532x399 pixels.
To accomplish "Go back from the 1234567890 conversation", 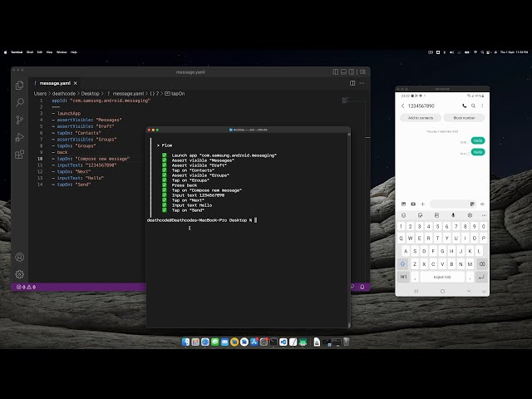I will [x=402, y=106].
